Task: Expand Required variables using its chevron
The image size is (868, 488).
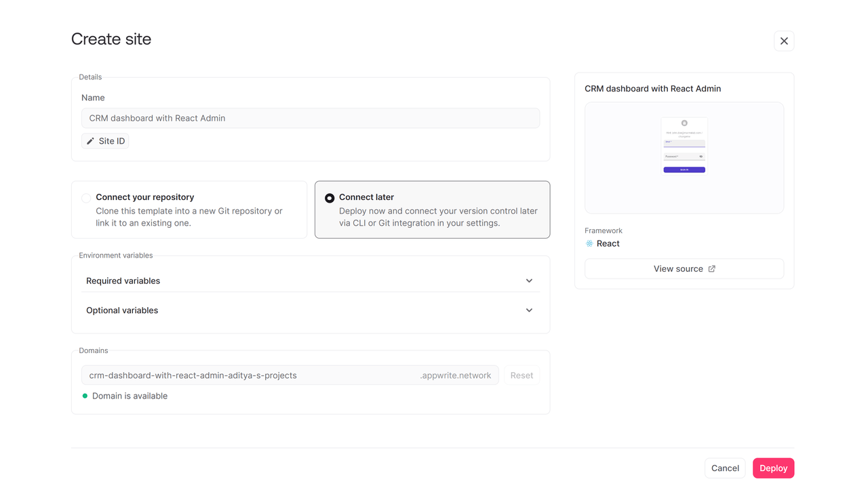Action: (x=529, y=281)
